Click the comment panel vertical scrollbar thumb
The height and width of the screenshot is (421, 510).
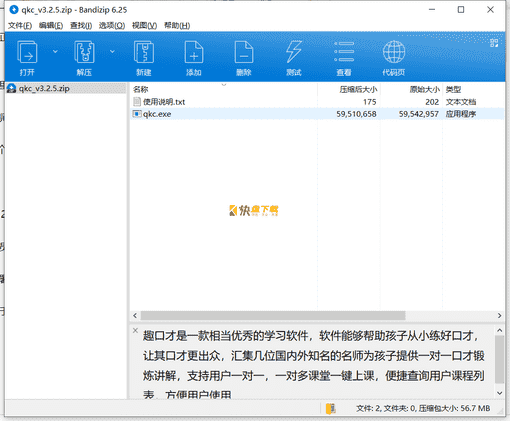pos(499,359)
